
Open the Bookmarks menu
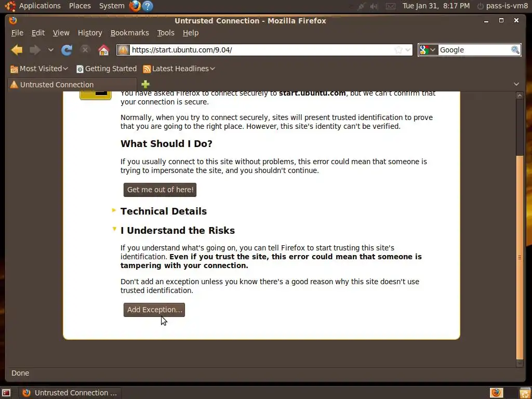[x=129, y=33]
